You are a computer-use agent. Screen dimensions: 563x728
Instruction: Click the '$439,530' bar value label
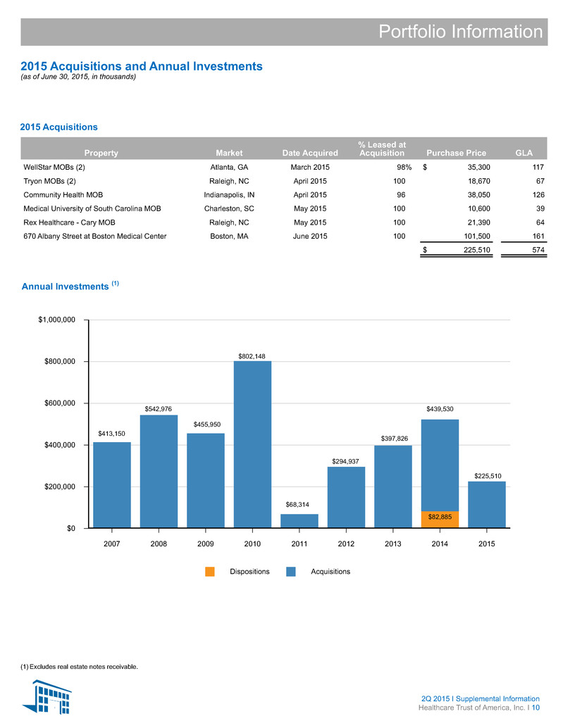coord(440,409)
